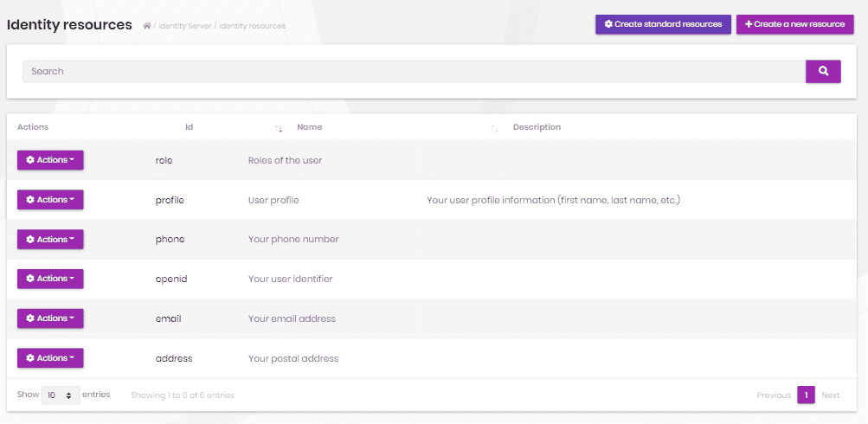868x424 pixels.
Task: Open Actions dropdown for openid row
Action: click(50, 279)
